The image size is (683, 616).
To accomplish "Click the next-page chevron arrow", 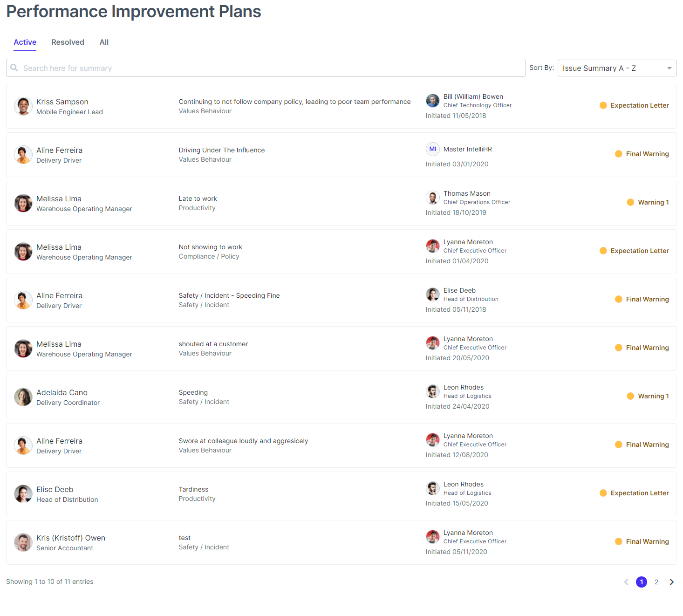I will tap(671, 582).
